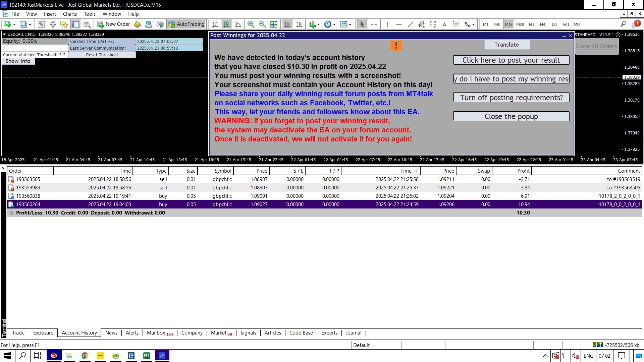The image size is (644, 362).
Task: Switch chart to candlesticks view
Action: pos(227,24)
